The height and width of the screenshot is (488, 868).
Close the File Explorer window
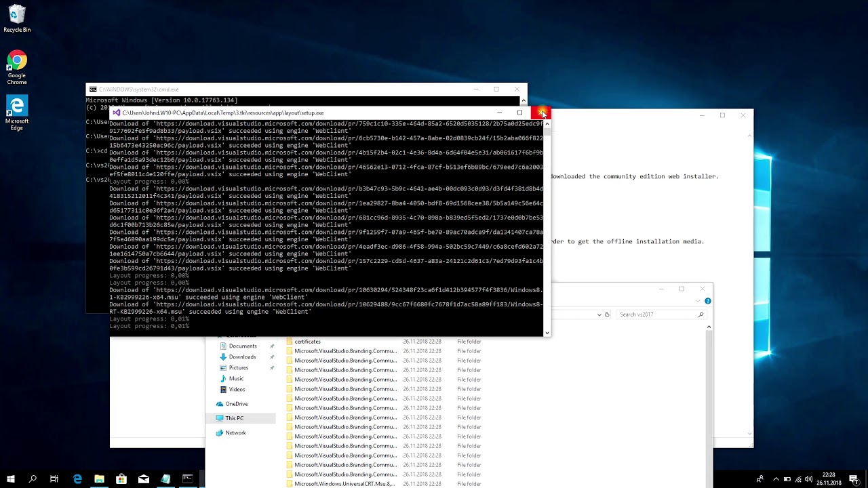click(x=702, y=289)
